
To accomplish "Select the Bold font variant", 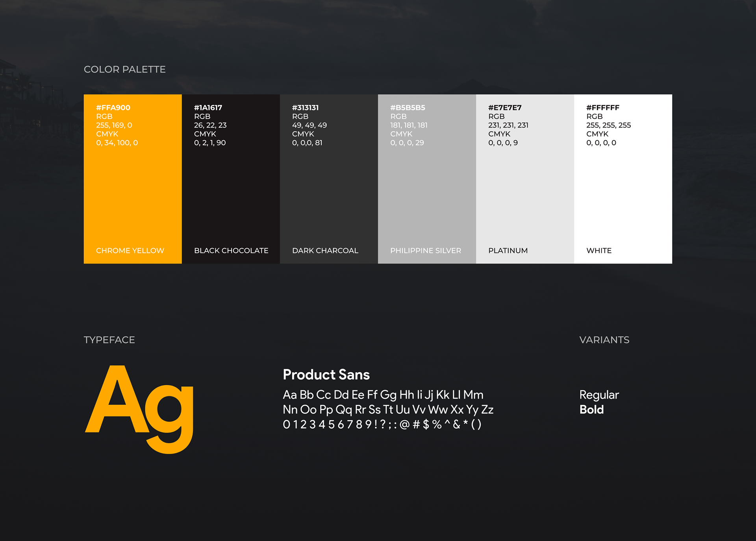I will tap(591, 410).
